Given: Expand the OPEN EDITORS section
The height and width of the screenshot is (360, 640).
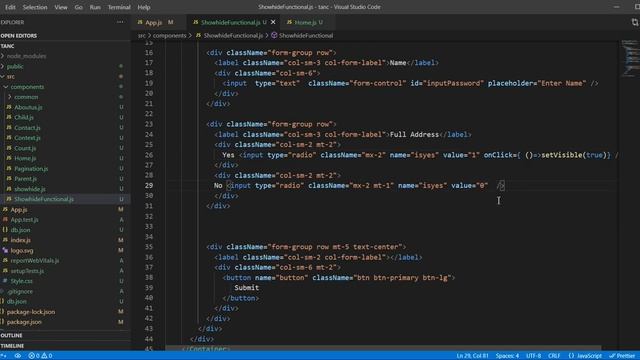Looking at the screenshot, I should 65,36.
